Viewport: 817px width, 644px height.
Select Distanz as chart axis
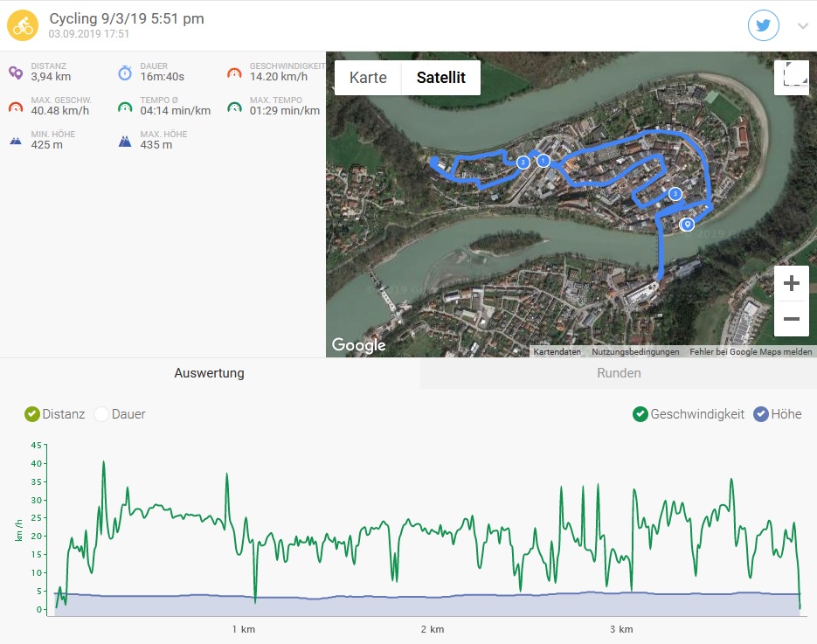32,414
